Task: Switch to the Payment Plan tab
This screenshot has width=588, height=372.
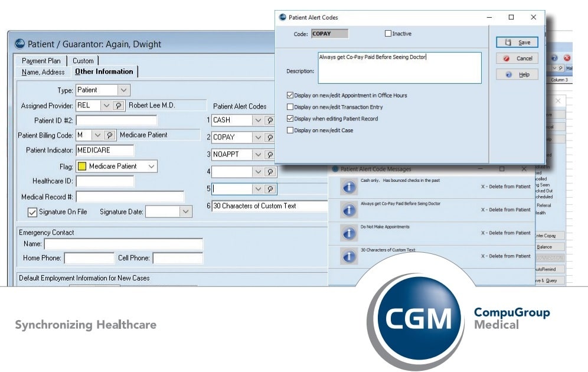Action: [41, 61]
